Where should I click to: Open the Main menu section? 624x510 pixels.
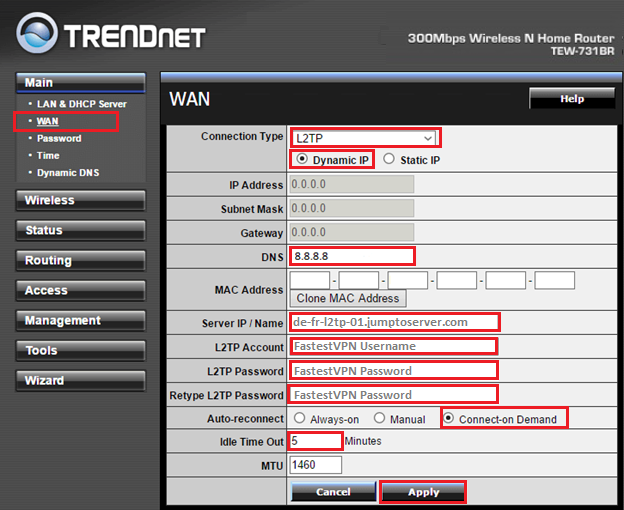(x=81, y=82)
